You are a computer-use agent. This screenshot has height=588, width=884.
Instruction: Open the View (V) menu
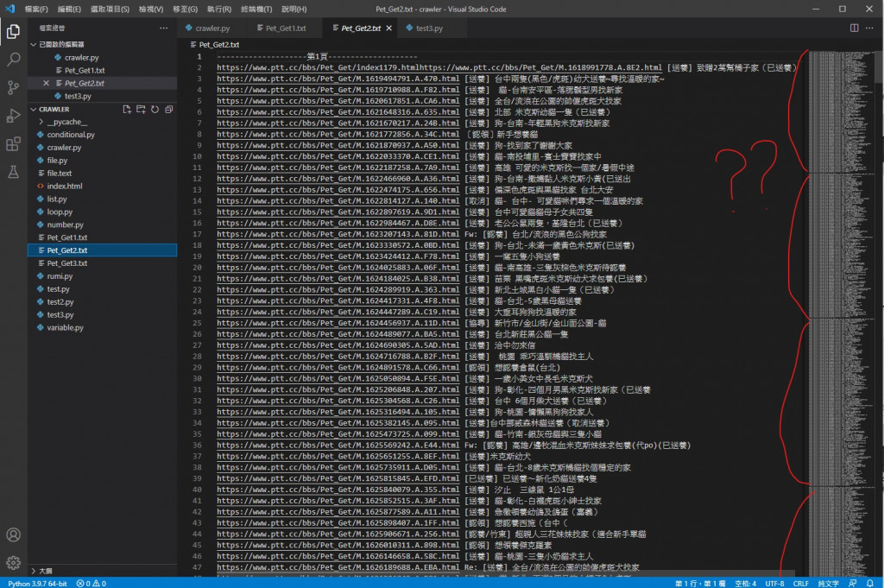point(151,9)
